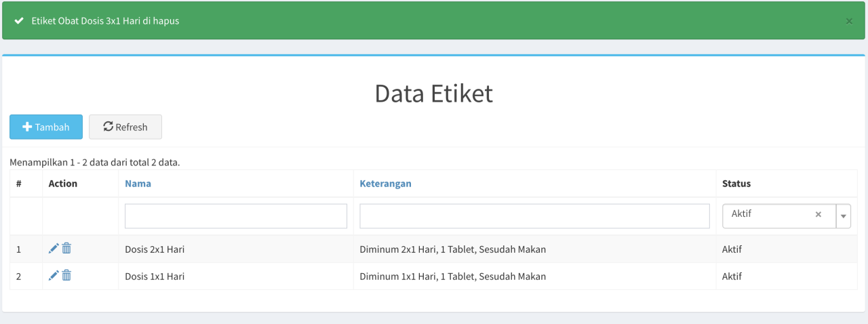Sort the table by Nama column
The height and width of the screenshot is (324, 868).
pos(138,184)
